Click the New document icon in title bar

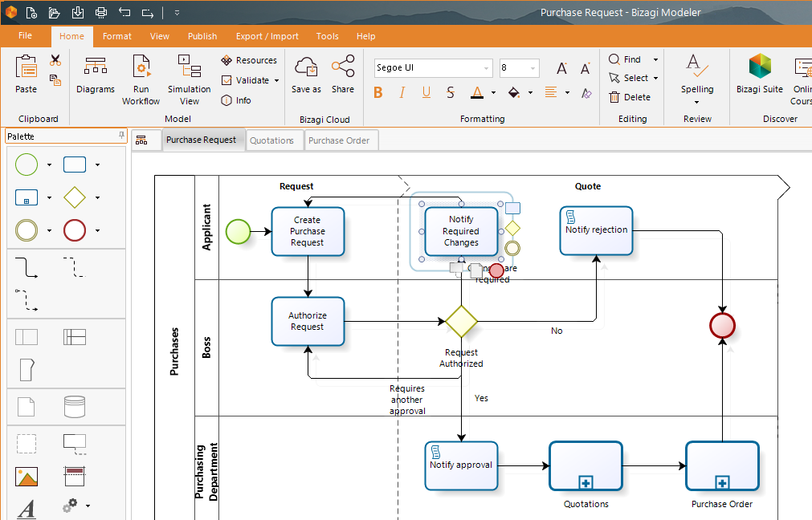pyautogui.click(x=31, y=12)
